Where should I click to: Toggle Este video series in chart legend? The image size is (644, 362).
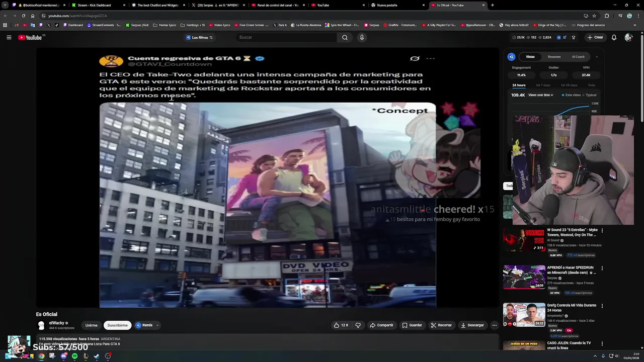pos(571,95)
